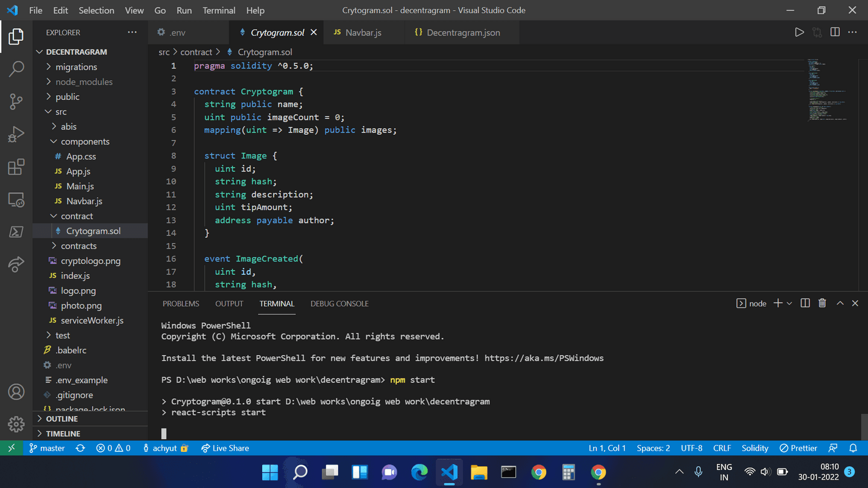Open the Extensions view
This screenshot has width=868, height=488.
[16, 167]
